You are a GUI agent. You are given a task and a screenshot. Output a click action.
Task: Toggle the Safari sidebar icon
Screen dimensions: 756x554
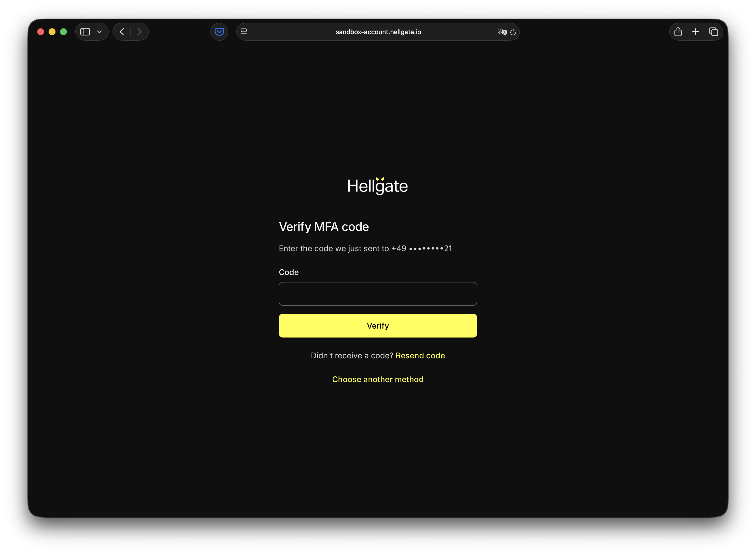(x=85, y=32)
